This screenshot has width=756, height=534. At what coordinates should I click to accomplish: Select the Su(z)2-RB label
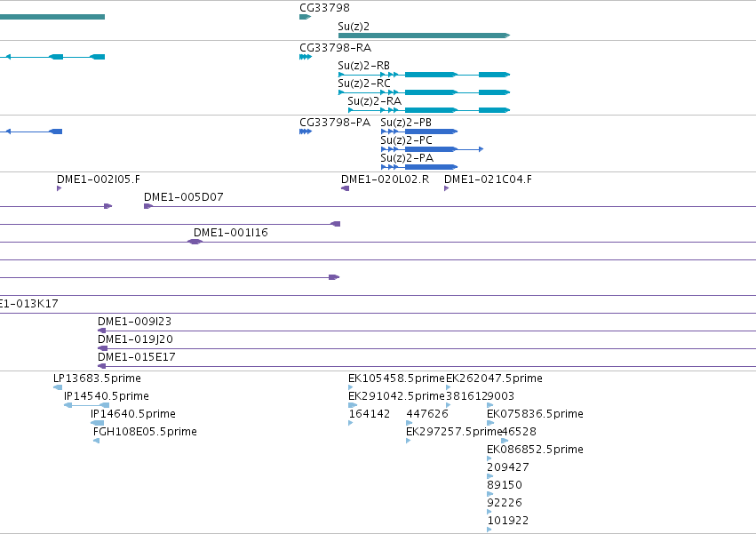[x=363, y=66]
